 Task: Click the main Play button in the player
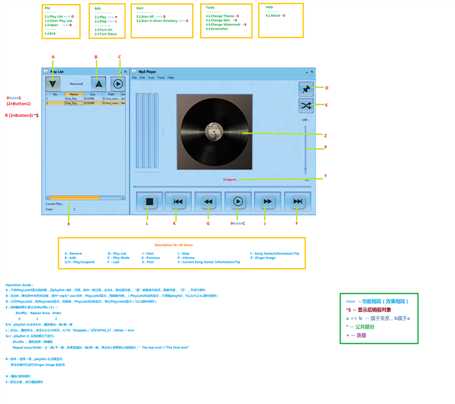point(238,201)
